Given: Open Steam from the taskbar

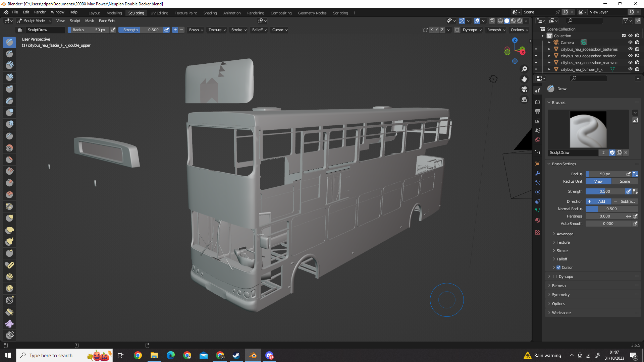Looking at the screenshot, I should pos(236,355).
